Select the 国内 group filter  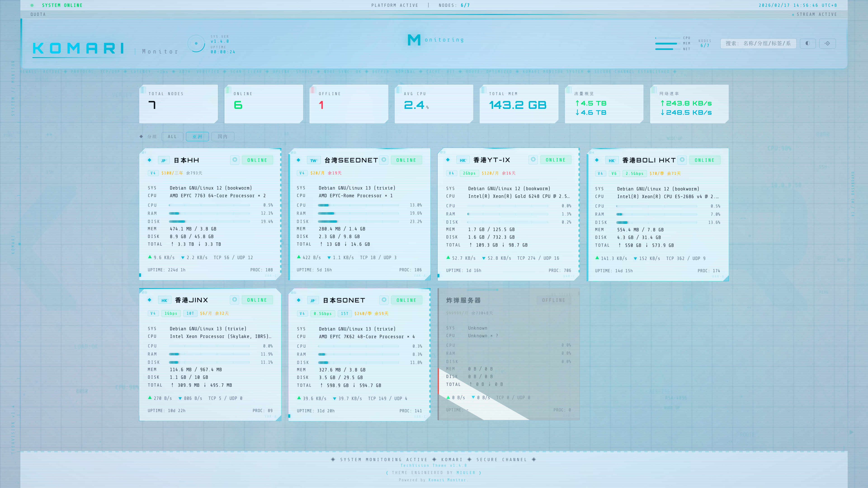click(x=222, y=136)
